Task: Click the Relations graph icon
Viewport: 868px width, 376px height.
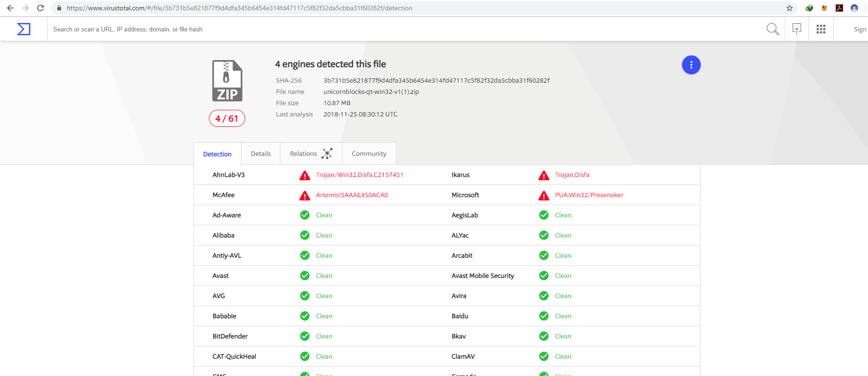Action: (327, 153)
